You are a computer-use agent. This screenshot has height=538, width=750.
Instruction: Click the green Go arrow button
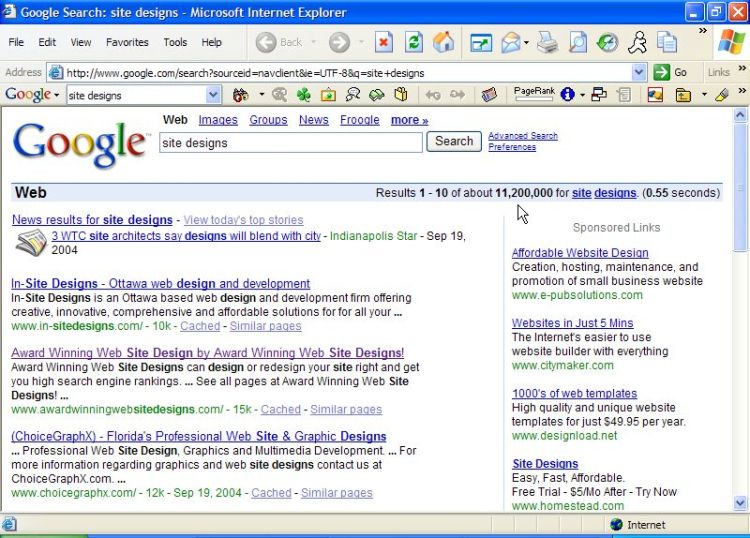click(x=662, y=73)
